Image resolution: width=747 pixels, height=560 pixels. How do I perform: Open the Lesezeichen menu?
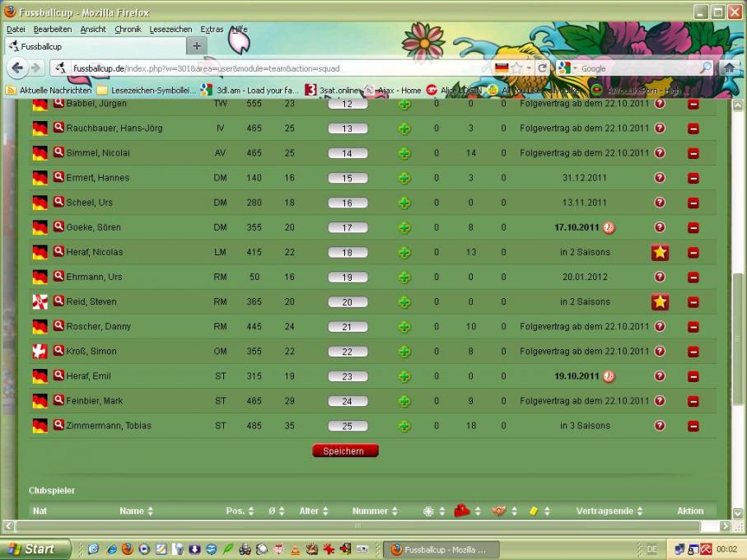point(170,29)
